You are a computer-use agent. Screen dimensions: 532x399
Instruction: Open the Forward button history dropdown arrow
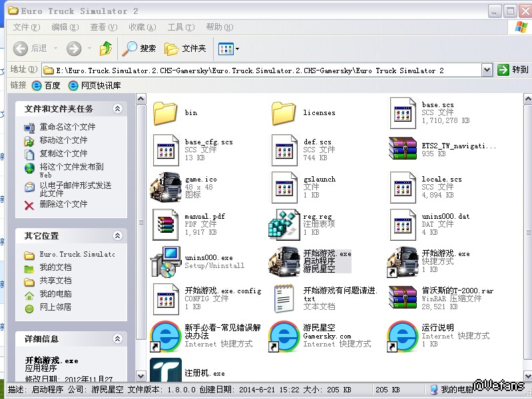[x=90, y=49]
